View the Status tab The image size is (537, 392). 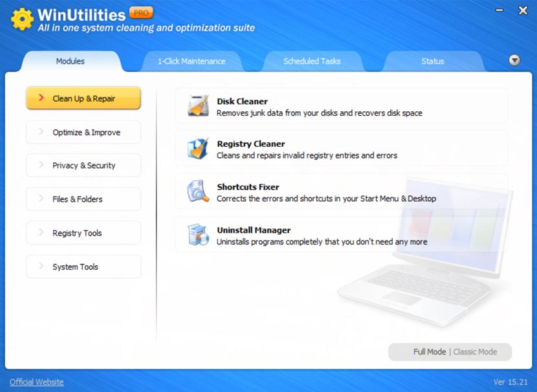pyautogui.click(x=432, y=61)
